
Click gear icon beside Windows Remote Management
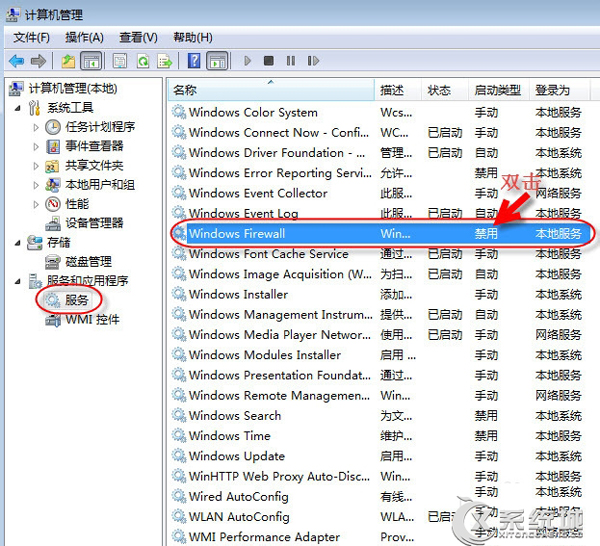pyautogui.click(x=179, y=396)
